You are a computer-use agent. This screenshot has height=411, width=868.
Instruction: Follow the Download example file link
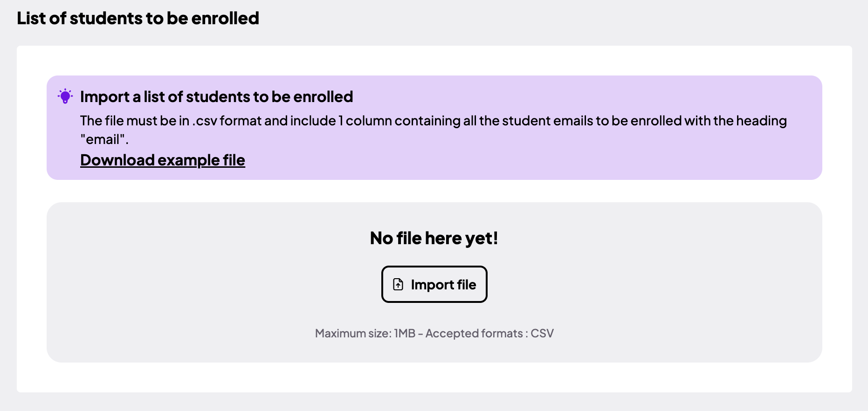(x=163, y=160)
